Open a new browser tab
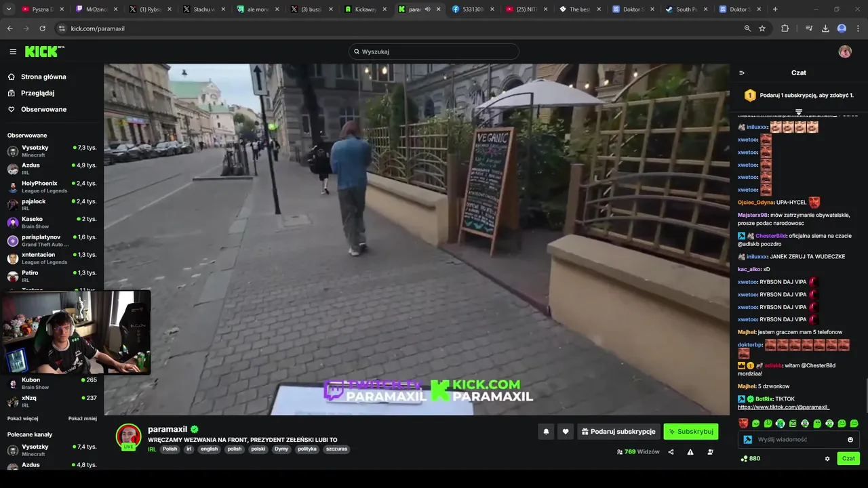 tap(775, 9)
